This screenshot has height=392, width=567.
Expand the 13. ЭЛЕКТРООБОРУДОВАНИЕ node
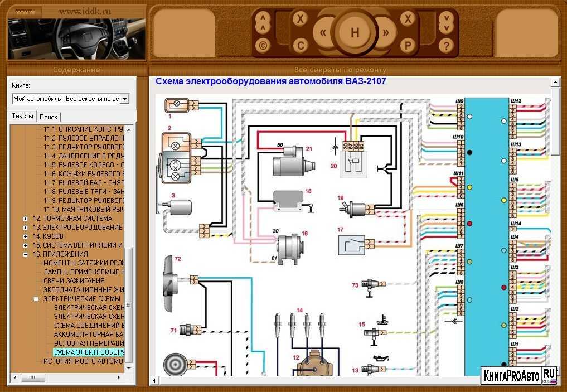[x=25, y=228]
